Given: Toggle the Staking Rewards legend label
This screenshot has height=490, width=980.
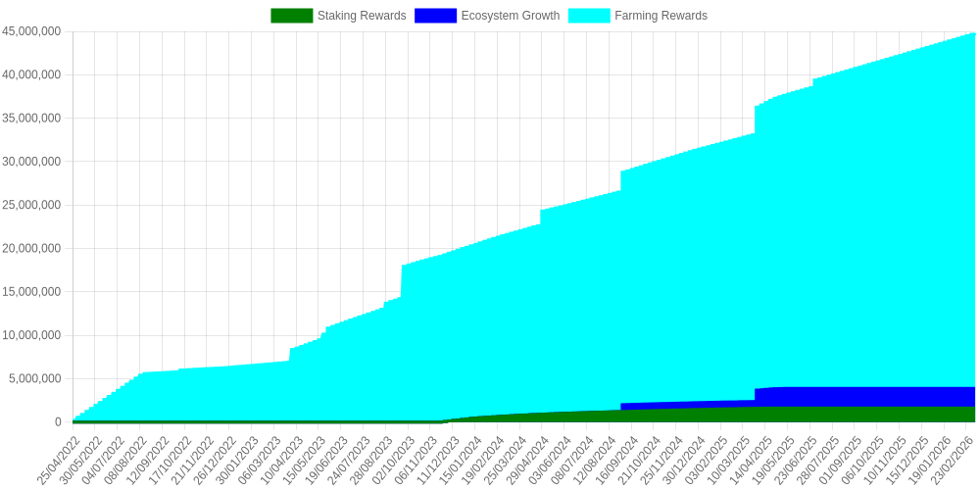Looking at the screenshot, I should pos(362,16).
